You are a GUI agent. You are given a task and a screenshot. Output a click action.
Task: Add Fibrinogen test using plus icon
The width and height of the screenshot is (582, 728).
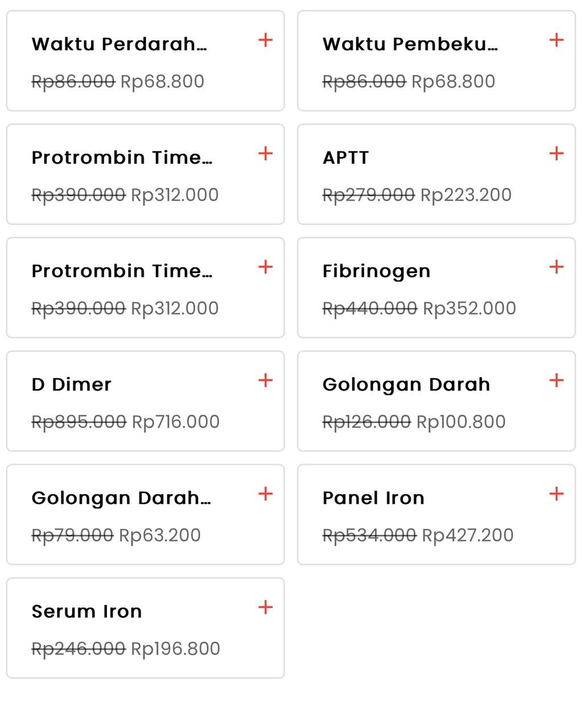pyautogui.click(x=556, y=267)
